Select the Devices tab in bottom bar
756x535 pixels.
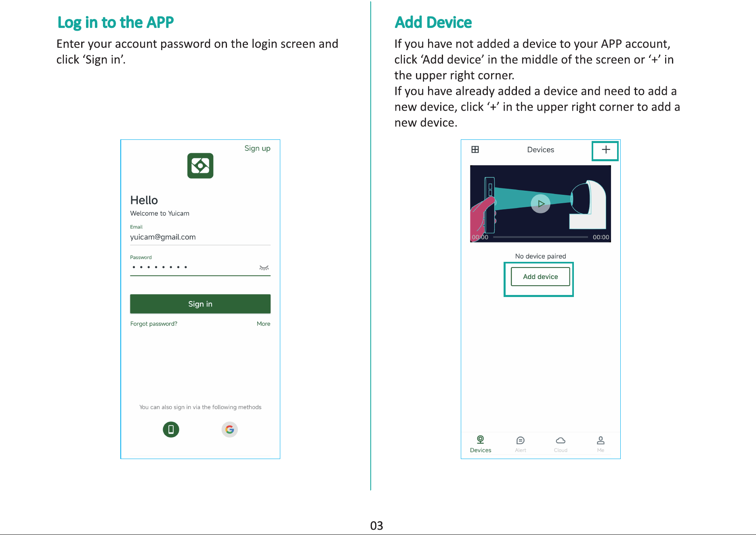[x=481, y=444]
